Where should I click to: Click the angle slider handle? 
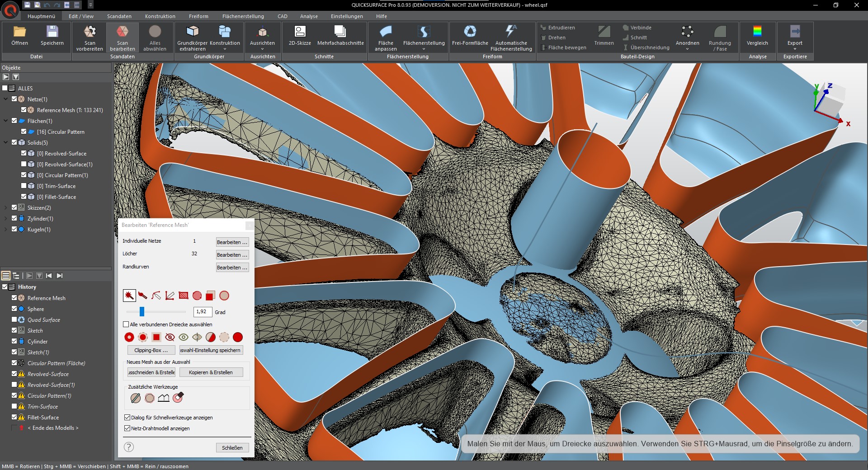(x=142, y=311)
